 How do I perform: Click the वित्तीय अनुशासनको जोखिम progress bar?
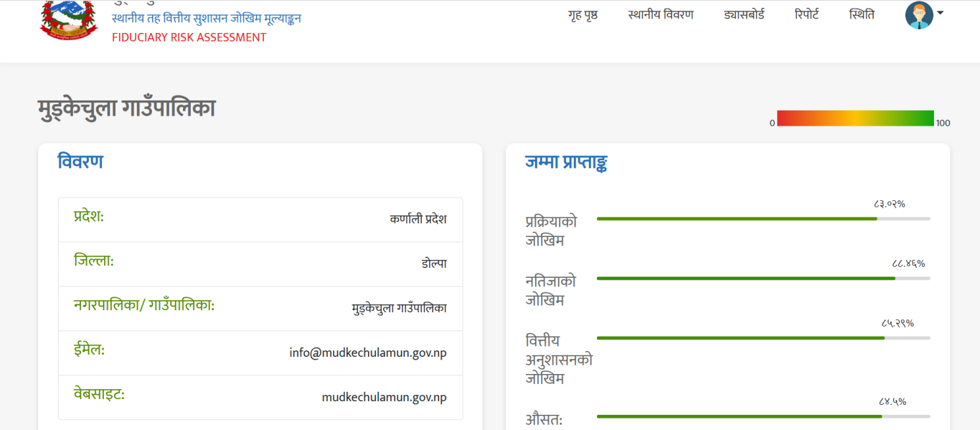click(763, 337)
